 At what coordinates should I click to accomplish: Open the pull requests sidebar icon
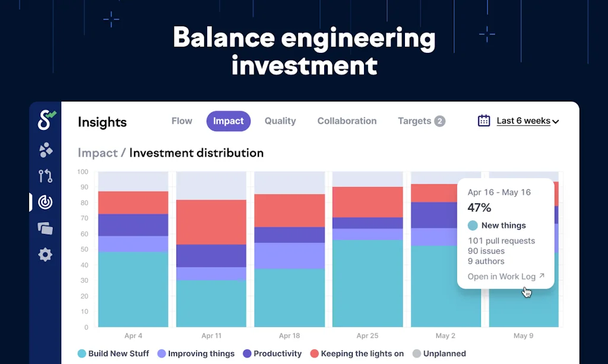click(46, 176)
